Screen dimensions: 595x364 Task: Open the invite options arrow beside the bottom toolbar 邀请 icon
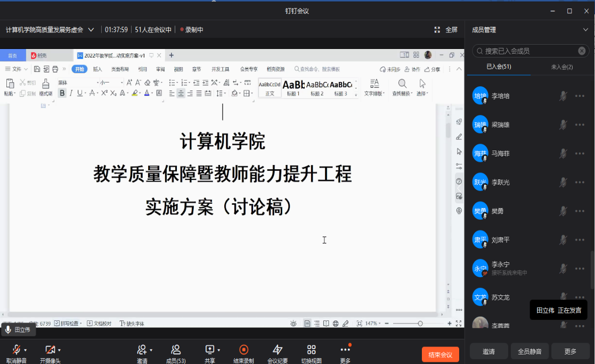point(151,350)
